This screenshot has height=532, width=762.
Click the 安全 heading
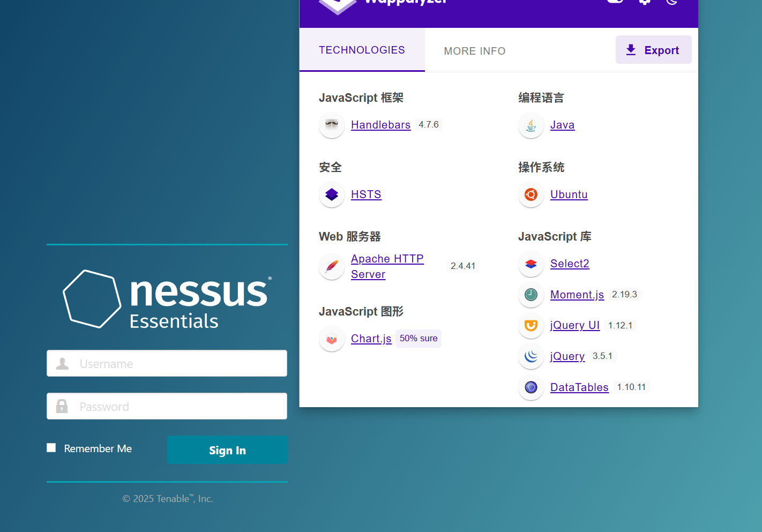[x=330, y=167]
